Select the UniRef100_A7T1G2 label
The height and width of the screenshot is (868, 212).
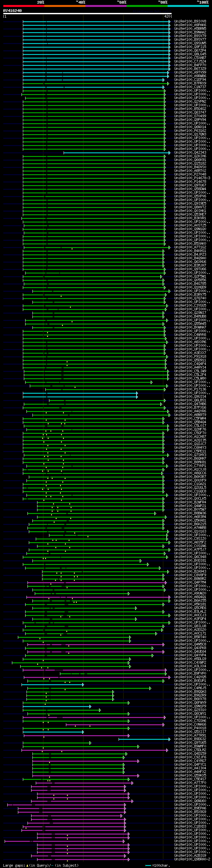coord(190,247)
